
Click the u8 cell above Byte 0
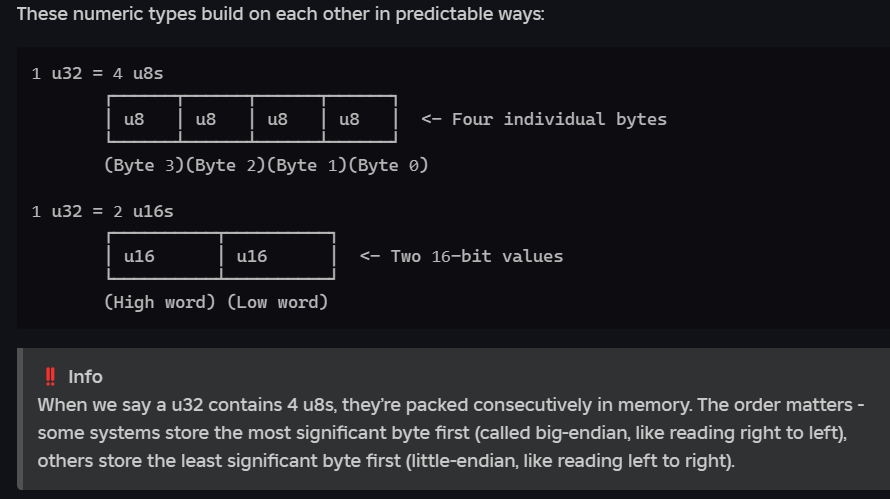tap(350, 119)
